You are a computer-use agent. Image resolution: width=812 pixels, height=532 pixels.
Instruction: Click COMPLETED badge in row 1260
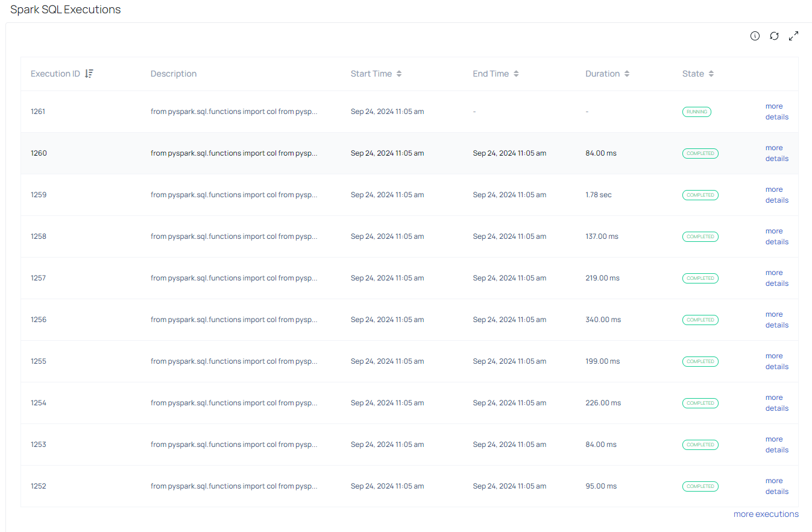pos(700,153)
